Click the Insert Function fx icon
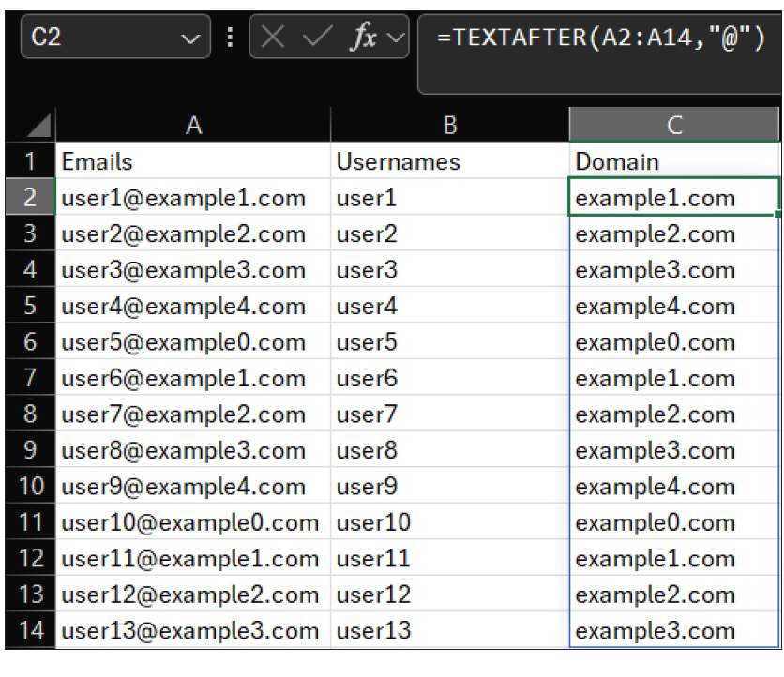The width and height of the screenshot is (784, 677). (x=362, y=38)
